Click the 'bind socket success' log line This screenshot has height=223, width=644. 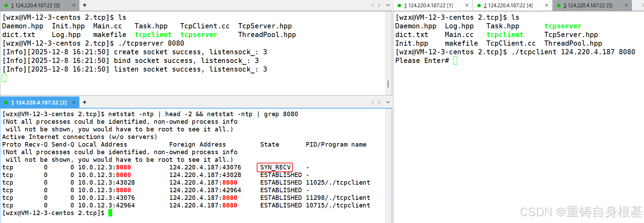(130, 61)
